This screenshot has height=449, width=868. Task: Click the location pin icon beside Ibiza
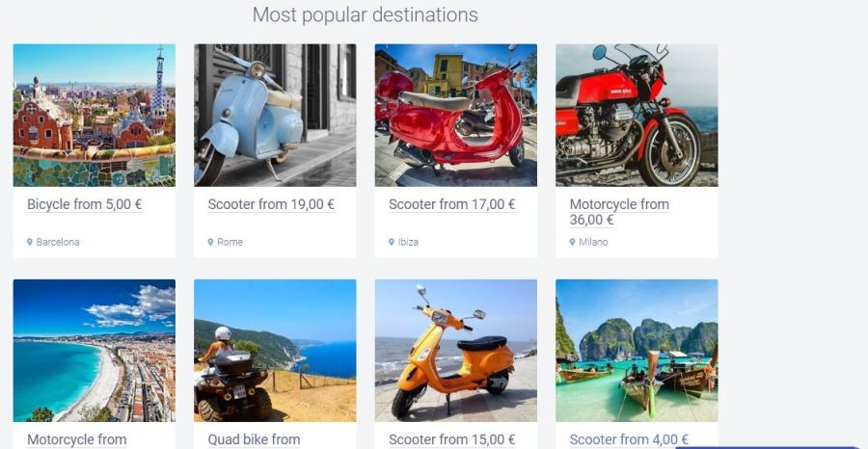pos(392,242)
